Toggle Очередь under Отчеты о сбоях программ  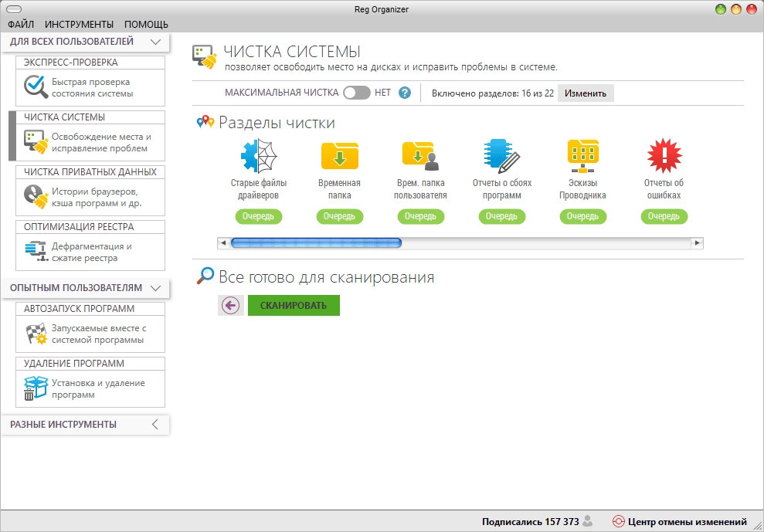[x=501, y=216]
